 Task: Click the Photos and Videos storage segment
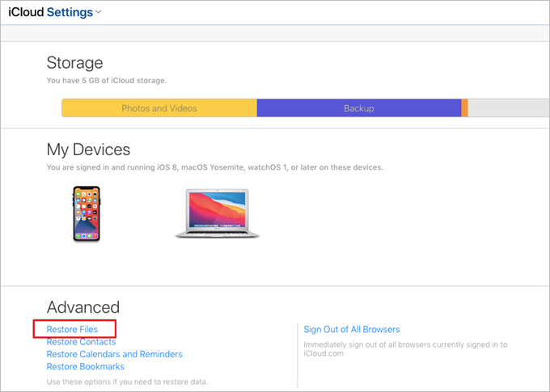tap(159, 108)
